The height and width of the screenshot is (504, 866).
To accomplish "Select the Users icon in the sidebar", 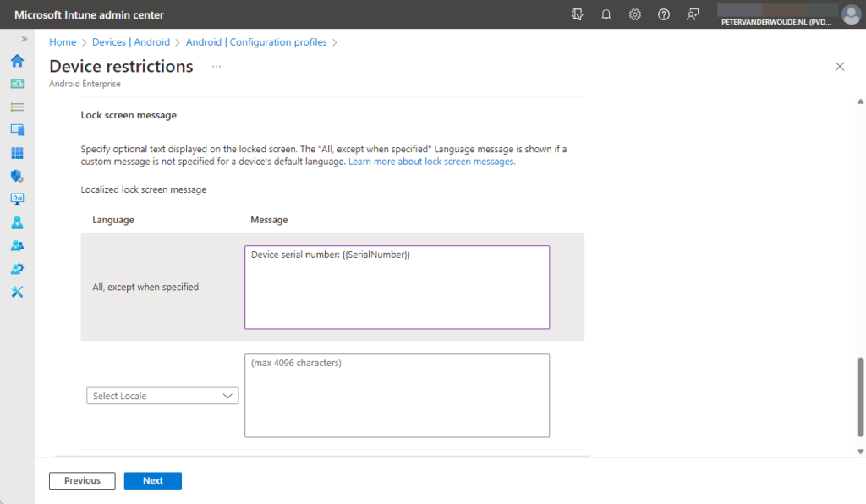I will pyautogui.click(x=16, y=222).
